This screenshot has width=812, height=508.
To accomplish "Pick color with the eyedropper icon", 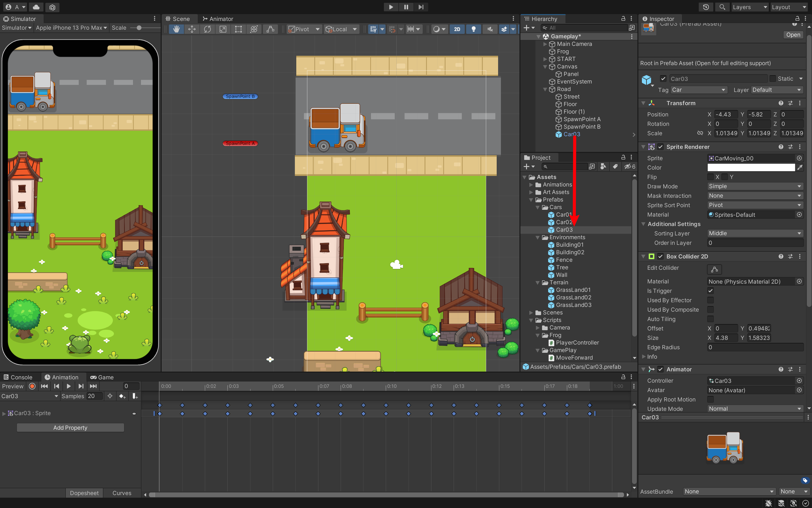I will 800,167.
